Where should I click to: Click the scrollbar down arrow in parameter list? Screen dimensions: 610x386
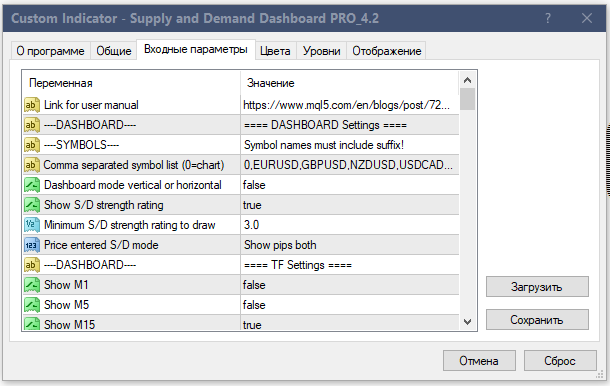468,322
